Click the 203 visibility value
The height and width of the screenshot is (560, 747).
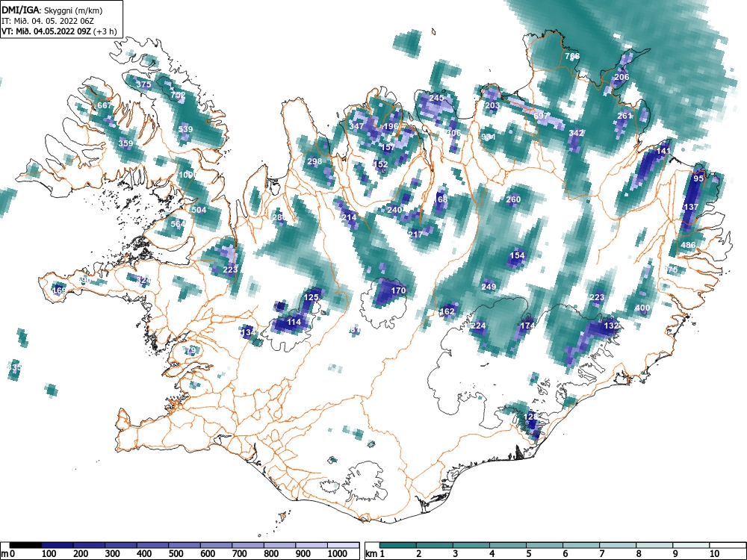click(x=492, y=105)
